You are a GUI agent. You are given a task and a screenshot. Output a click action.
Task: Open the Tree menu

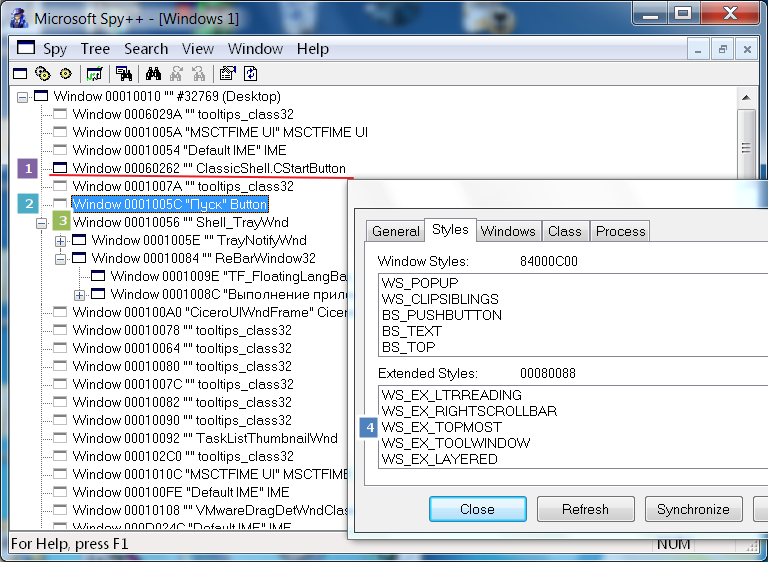(x=95, y=49)
